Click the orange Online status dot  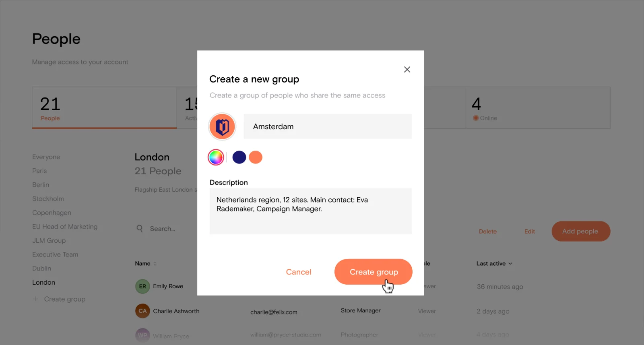coord(476,118)
